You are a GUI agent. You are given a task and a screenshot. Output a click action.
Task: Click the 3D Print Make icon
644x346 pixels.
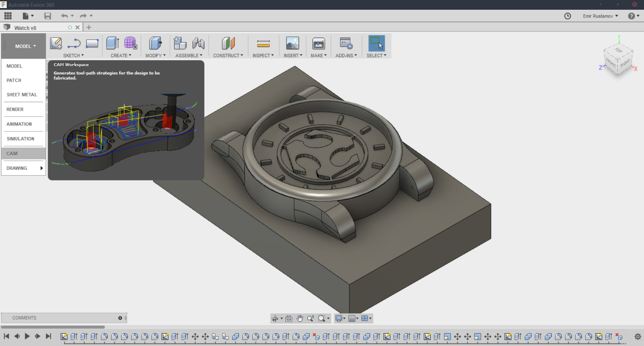tap(318, 44)
